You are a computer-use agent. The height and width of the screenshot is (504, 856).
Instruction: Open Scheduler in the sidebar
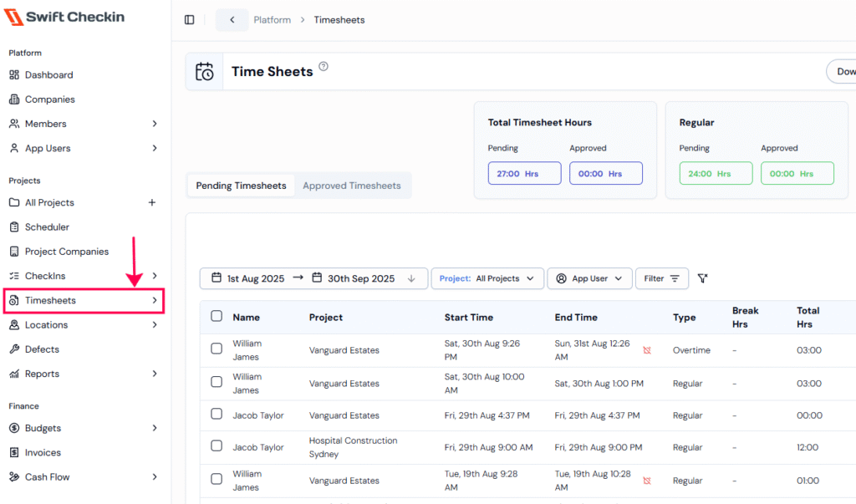point(47,227)
